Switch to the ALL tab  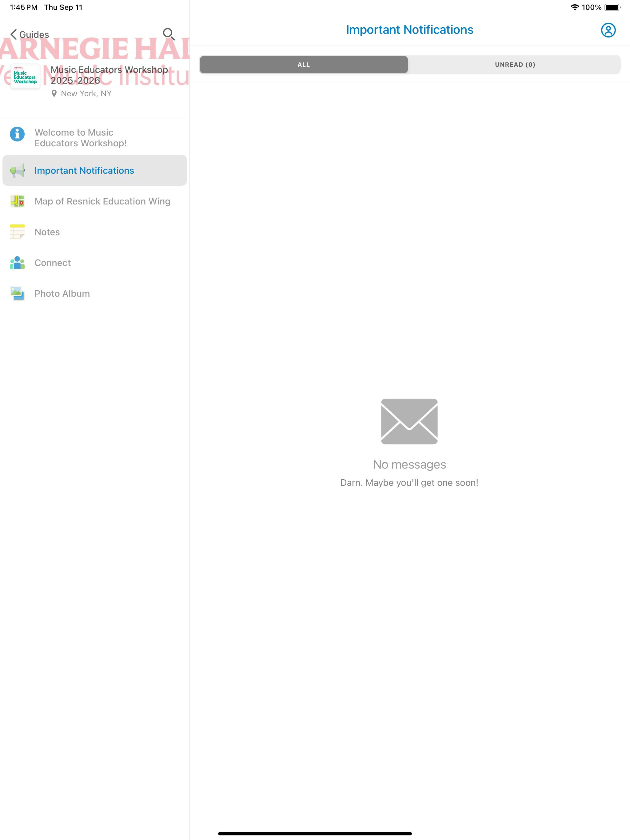point(304,65)
